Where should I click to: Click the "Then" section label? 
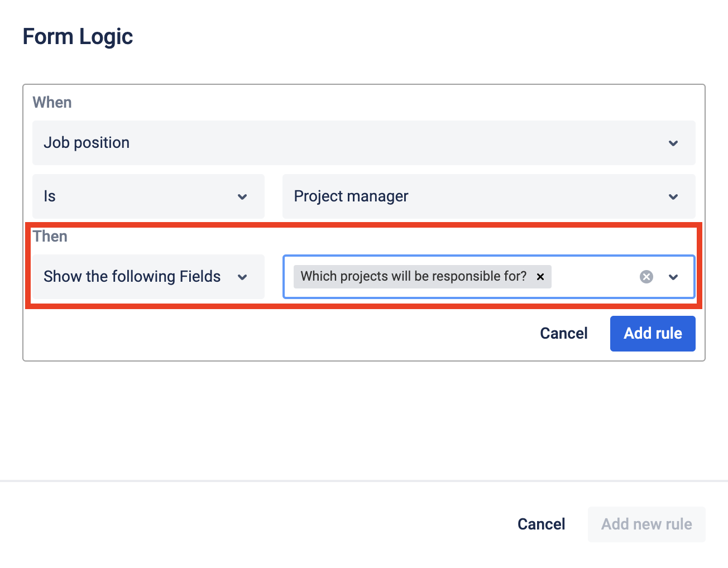(50, 237)
